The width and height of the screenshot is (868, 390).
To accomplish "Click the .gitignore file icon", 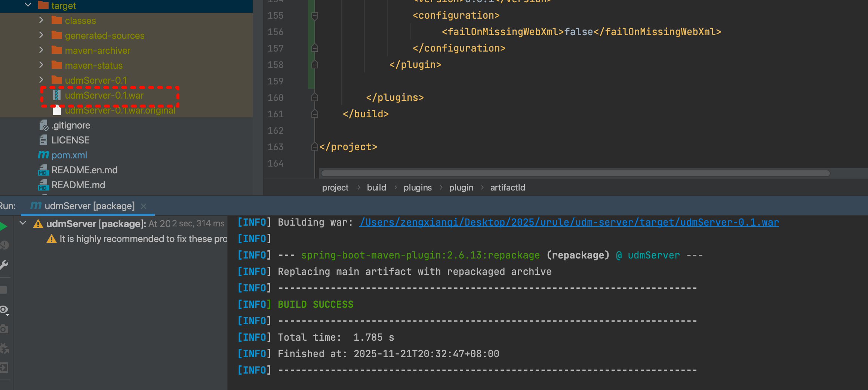I will point(44,125).
